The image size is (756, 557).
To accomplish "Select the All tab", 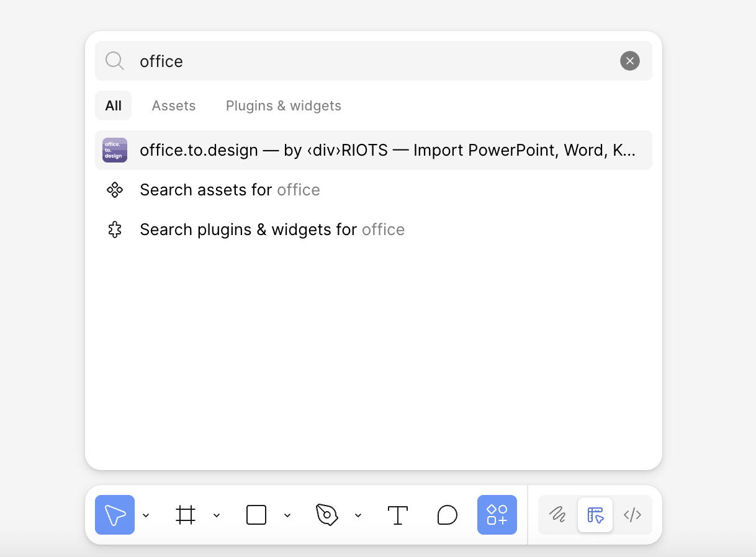I will click(113, 105).
